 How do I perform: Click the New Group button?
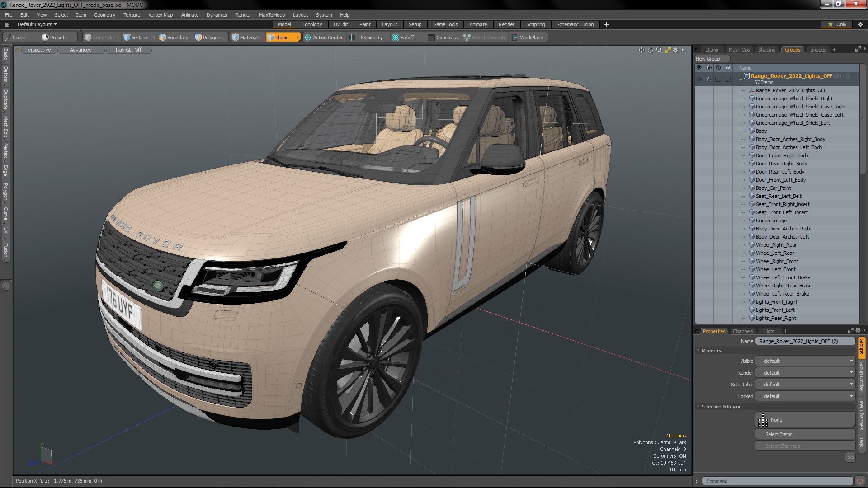tap(712, 59)
